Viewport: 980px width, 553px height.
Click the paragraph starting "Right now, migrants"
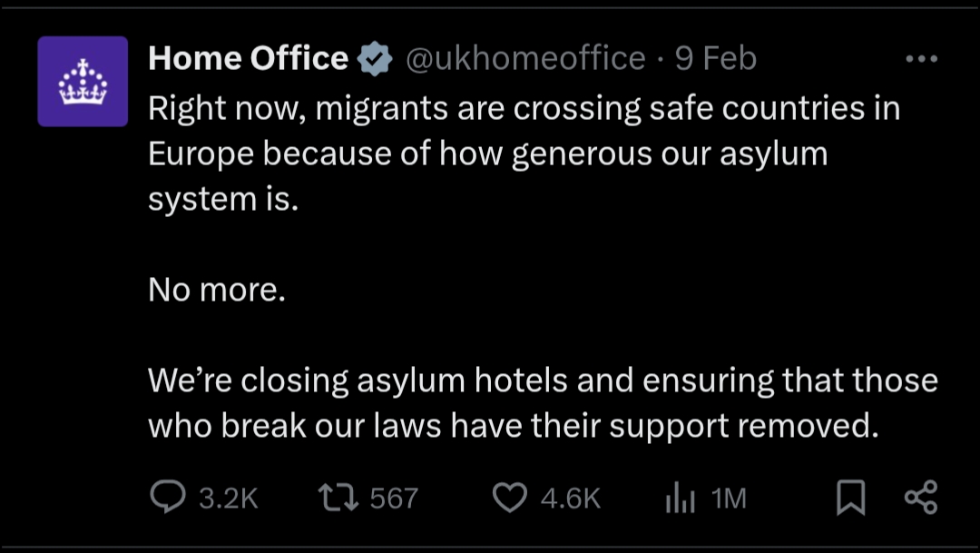(524, 153)
